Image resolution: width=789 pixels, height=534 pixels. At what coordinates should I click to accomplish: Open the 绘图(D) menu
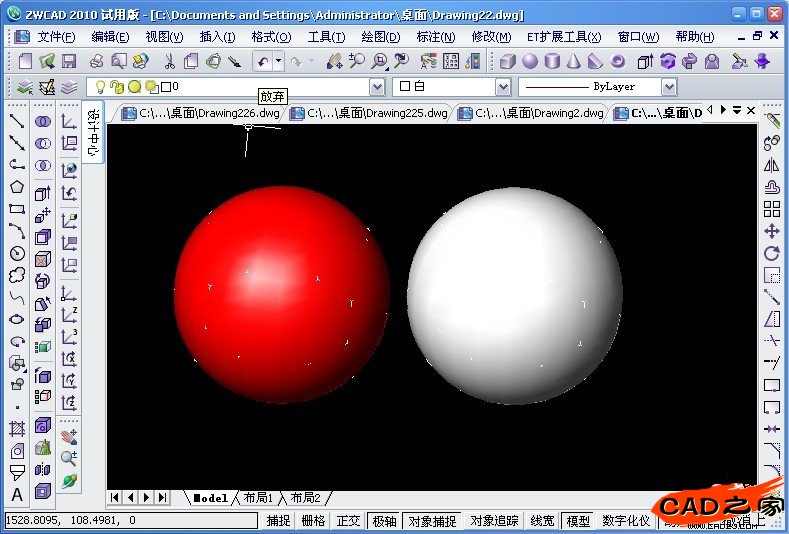(381, 37)
